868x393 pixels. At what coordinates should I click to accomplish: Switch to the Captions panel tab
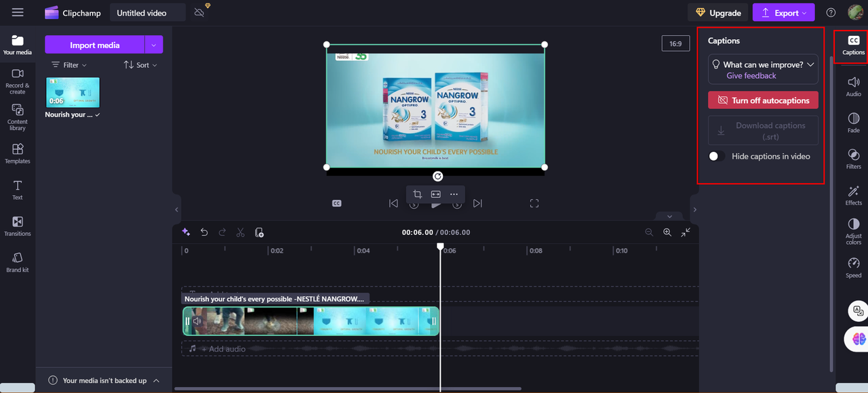point(853,45)
